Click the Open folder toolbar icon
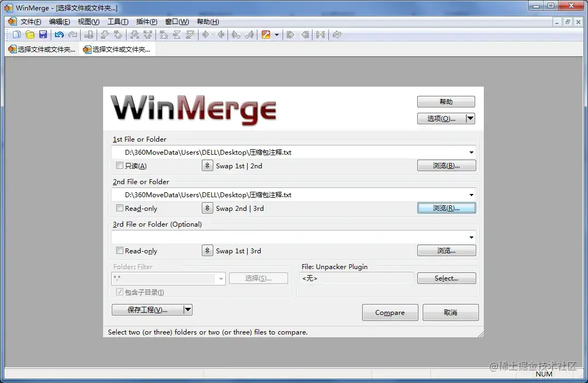Image resolution: width=588 pixels, height=383 pixels. pyautogui.click(x=30, y=35)
